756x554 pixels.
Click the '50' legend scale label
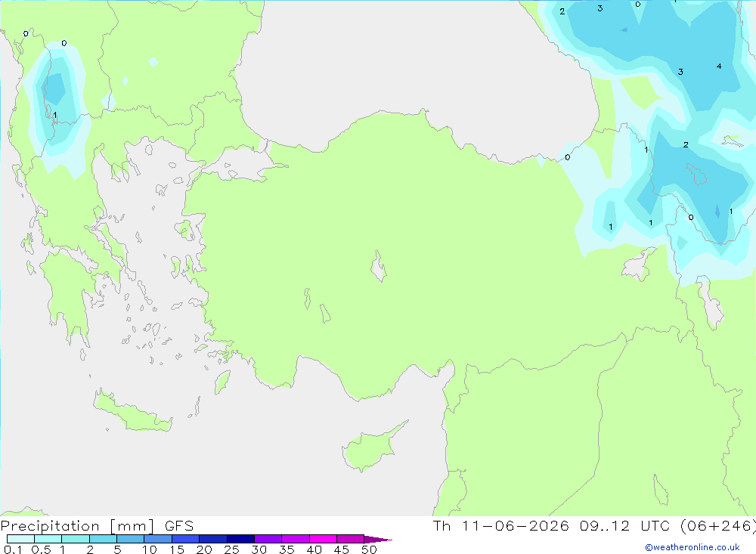[x=369, y=549]
